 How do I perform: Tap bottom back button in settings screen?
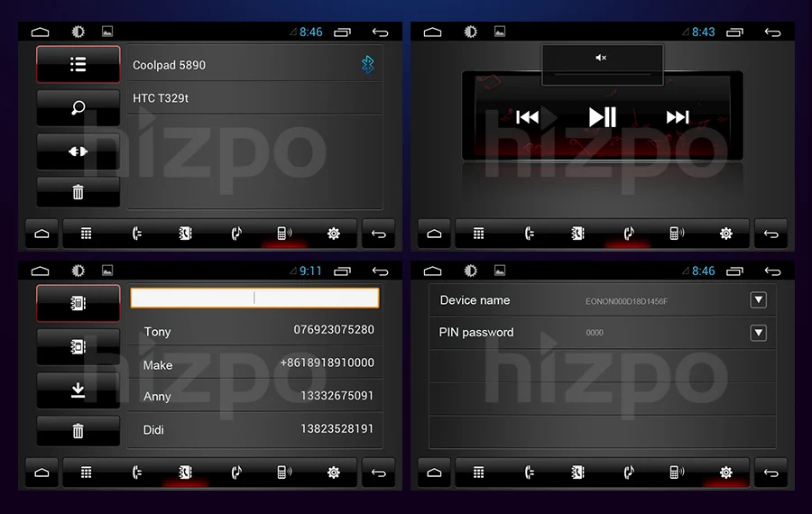click(x=771, y=473)
